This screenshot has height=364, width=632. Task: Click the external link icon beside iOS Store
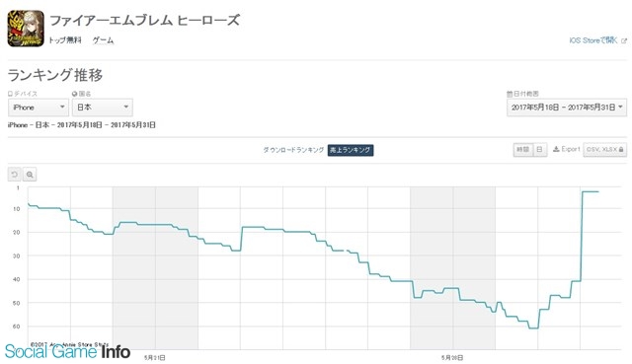point(624,40)
